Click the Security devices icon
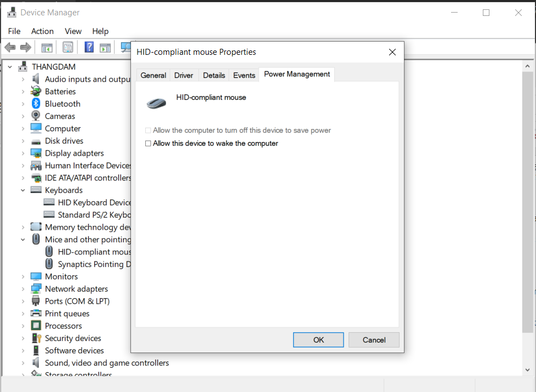 pyautogui.click(x=36, y=338)
